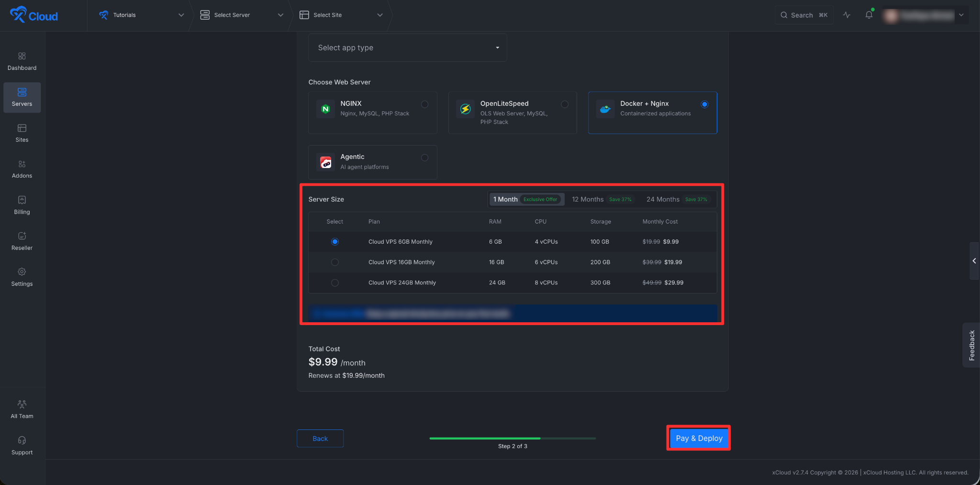
Task: Expand the Select app type dropdown
Action: click(408, 47)
